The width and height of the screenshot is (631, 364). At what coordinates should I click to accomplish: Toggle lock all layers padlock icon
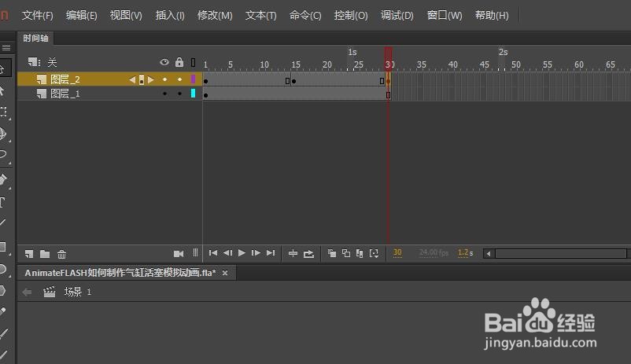pos(179,62)
